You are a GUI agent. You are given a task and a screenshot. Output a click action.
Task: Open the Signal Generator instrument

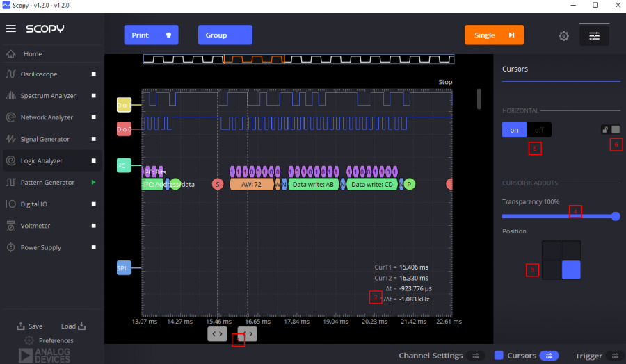[x=45, y=139]
